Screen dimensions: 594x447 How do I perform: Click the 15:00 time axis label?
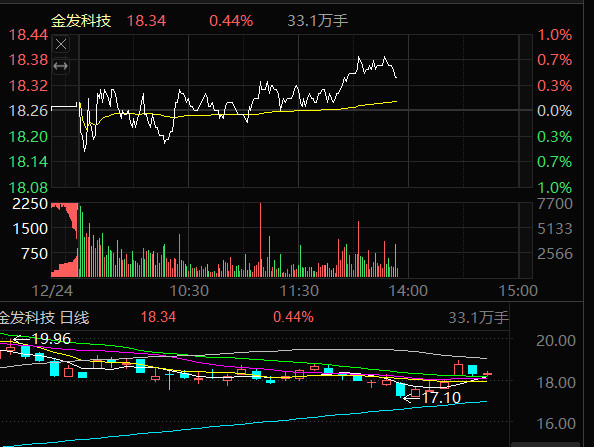pyautogui.click(x=518, y=291)
